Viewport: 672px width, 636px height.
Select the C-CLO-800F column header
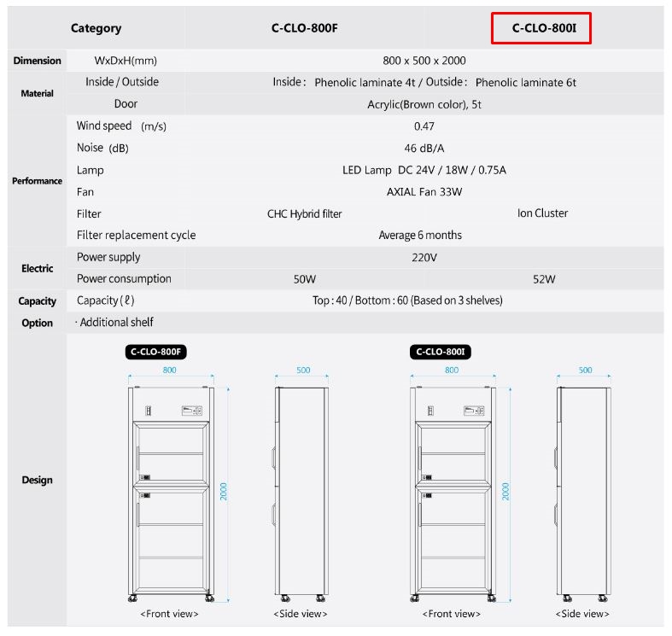coord(305,28)
